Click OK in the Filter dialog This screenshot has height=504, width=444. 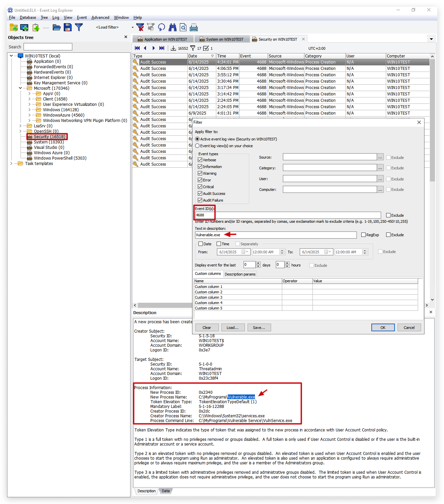(383, 328)
